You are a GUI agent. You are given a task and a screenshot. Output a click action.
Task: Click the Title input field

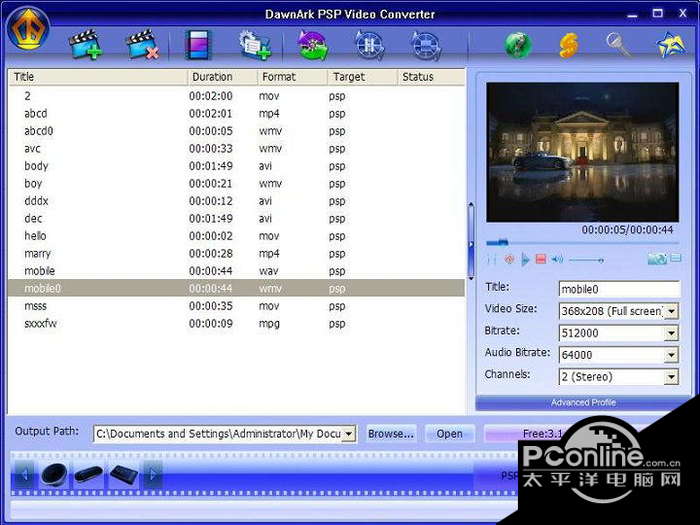[618, 289]
